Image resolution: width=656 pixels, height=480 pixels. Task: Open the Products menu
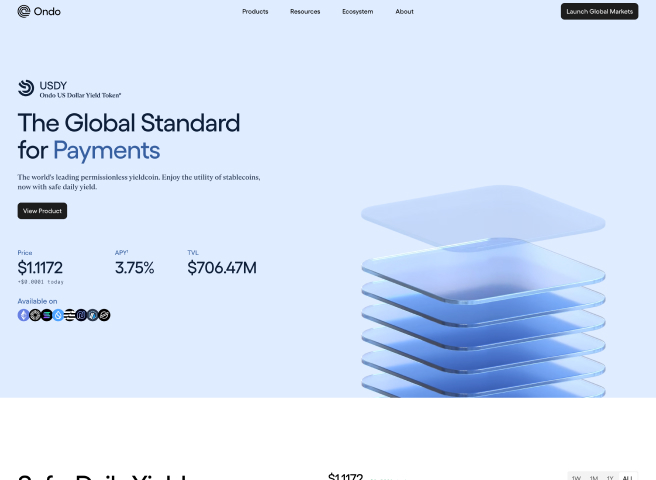[x=255, y=12]
